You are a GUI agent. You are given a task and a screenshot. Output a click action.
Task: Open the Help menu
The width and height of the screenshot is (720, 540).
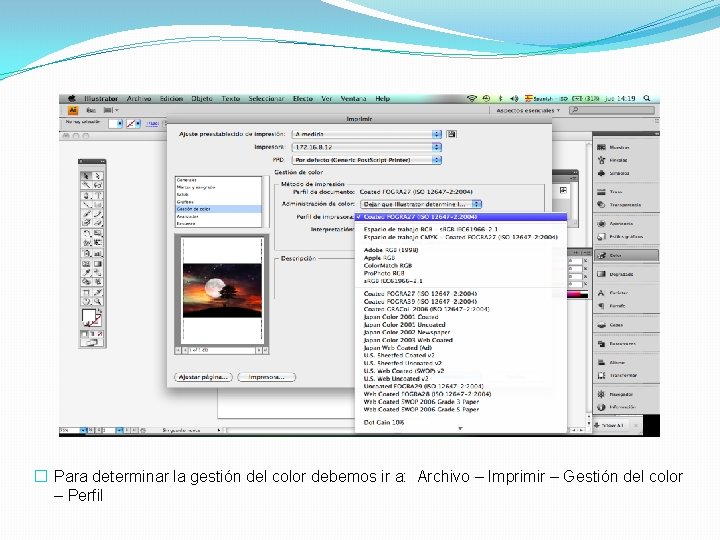point(382,98)
